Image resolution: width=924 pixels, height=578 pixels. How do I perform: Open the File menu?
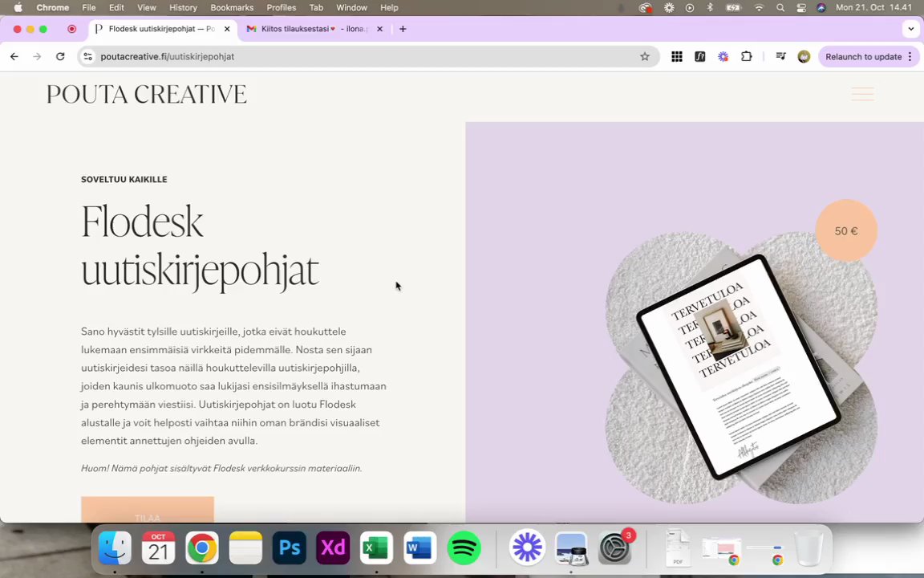(x=89, y=8)
